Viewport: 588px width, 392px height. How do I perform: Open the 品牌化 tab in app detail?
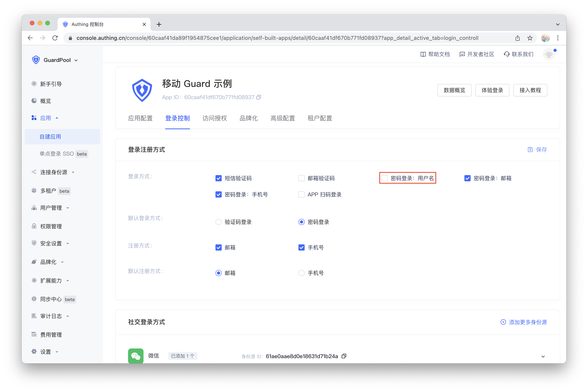(248, 118)
